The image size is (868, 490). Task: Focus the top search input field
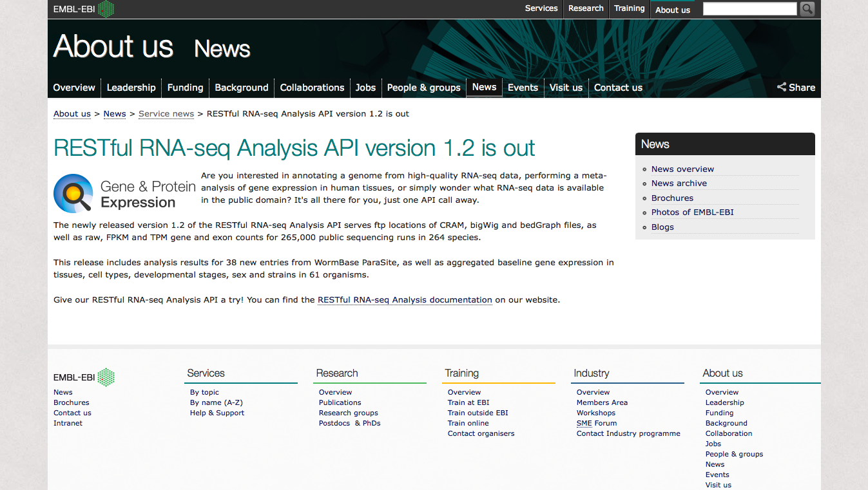click(x=750, y=9)
